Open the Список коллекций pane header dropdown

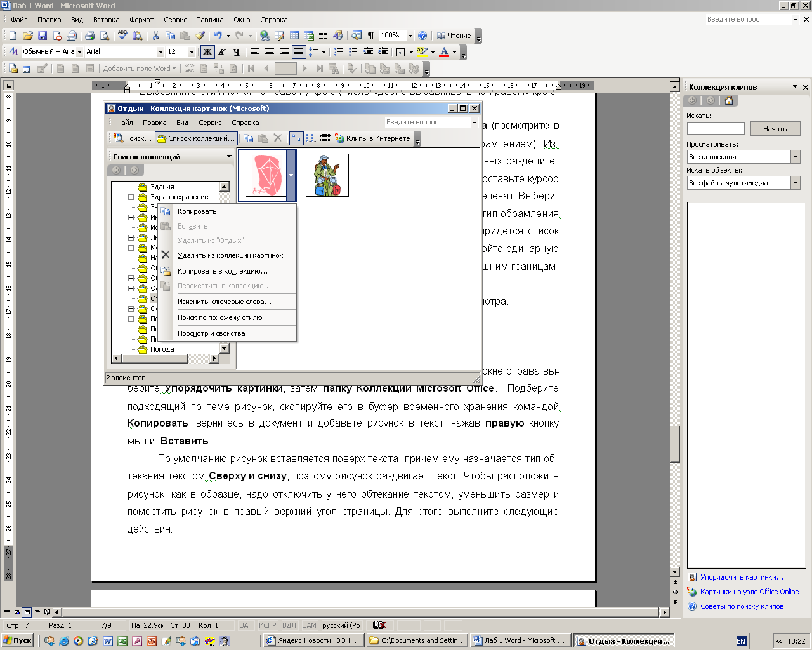[x=229, y=156]
